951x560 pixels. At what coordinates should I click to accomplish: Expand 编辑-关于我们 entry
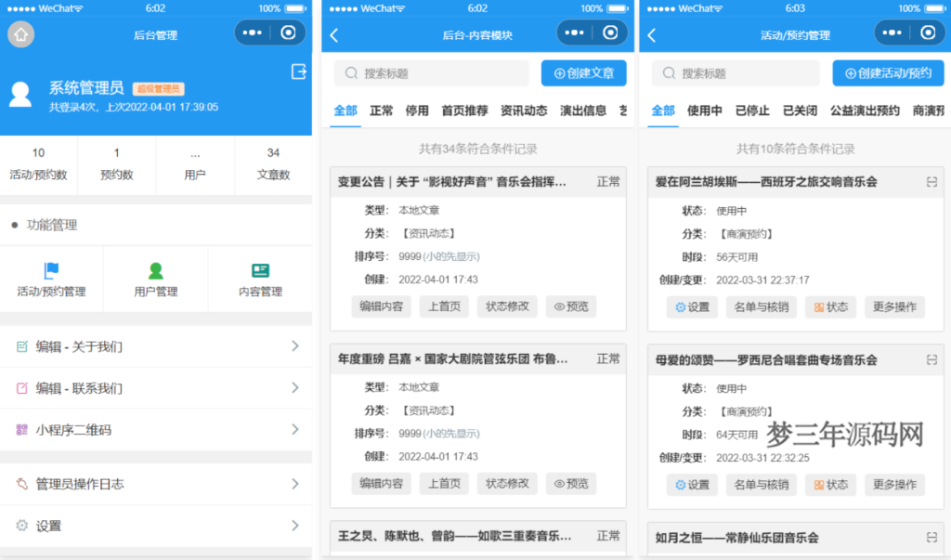pos(156,344)
